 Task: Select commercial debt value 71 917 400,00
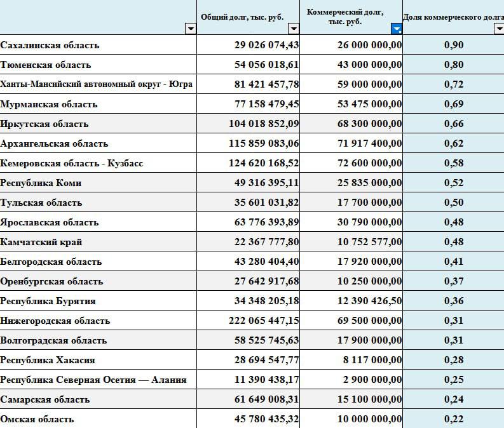351,144
